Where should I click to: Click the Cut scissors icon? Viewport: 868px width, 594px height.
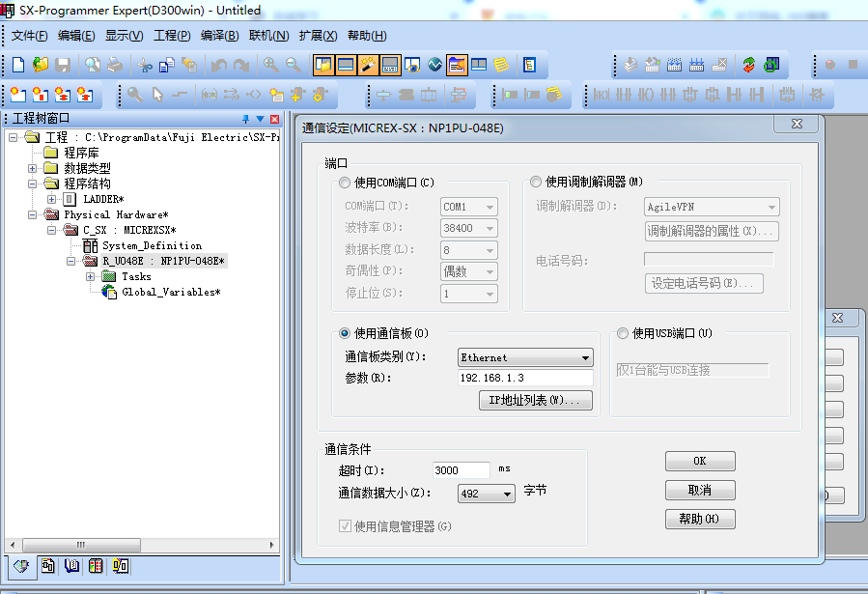pyautogui.click(x=145, y=65)
